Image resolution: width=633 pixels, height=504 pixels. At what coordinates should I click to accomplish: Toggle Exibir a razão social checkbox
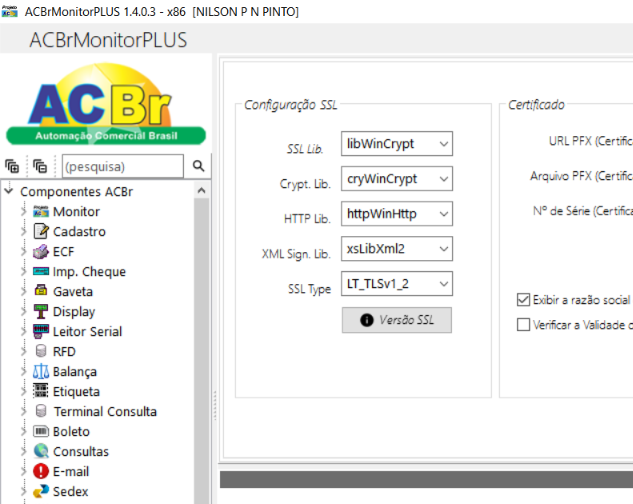(x=524, y=300)
